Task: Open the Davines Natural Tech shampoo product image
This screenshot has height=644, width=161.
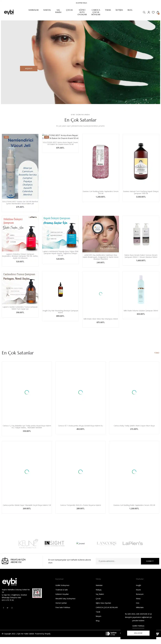Action: (x=141, y=161)
